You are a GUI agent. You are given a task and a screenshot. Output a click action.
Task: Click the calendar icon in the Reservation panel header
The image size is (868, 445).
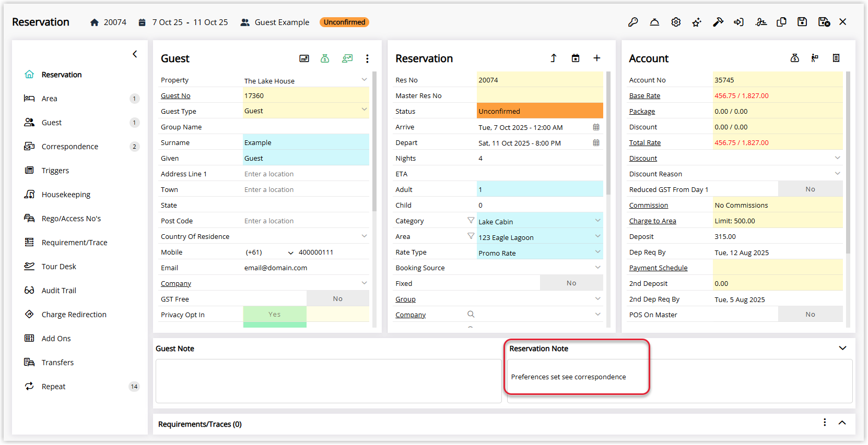pos(576,58)
